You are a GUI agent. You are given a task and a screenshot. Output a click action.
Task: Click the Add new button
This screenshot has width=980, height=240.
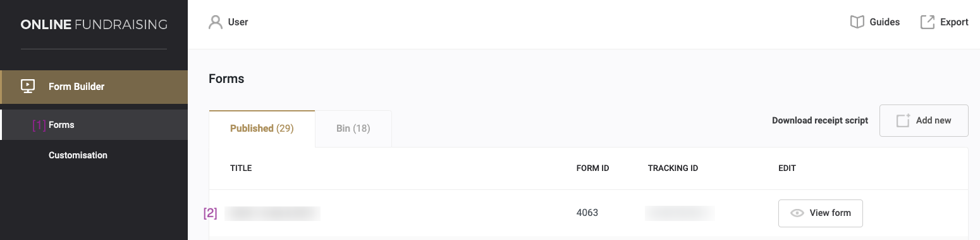[924, 120]
